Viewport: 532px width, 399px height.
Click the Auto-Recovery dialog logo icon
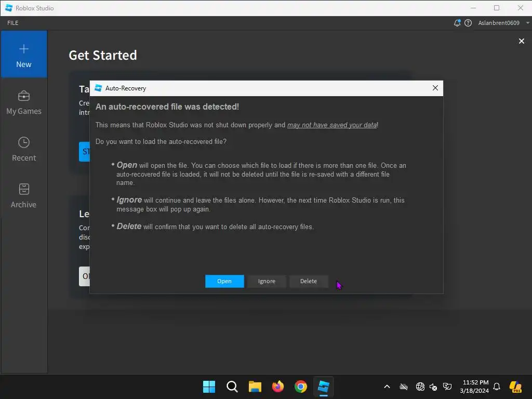[98, 88]
